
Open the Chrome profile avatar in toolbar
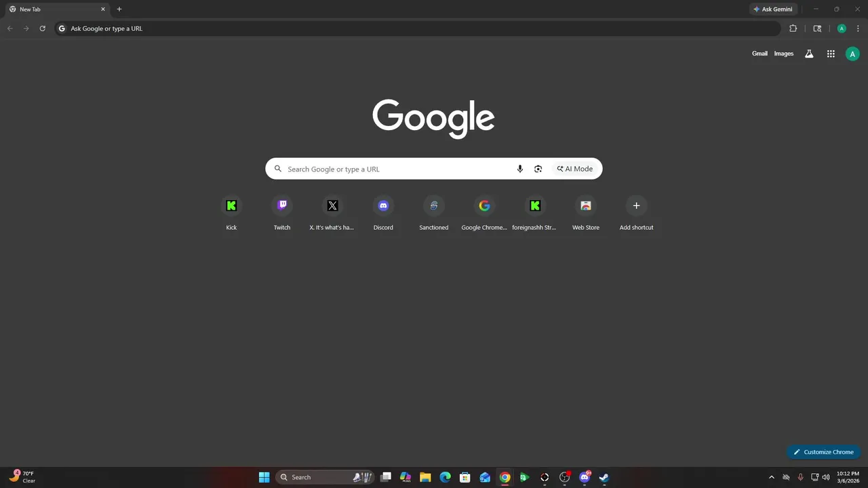(842, 28)
